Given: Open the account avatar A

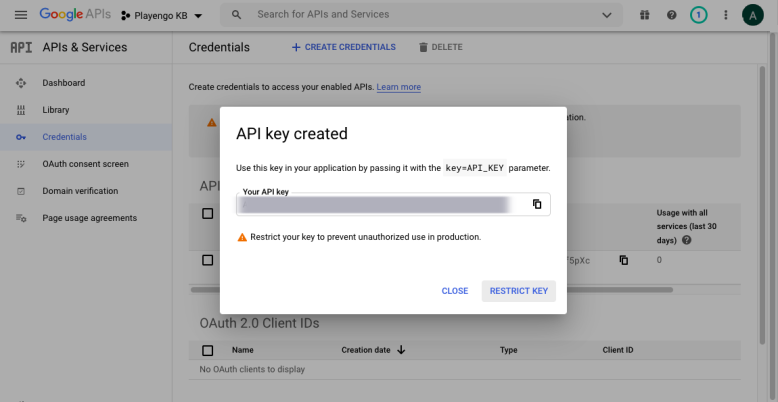Looking at the screenshot, I should coord(753,15).
